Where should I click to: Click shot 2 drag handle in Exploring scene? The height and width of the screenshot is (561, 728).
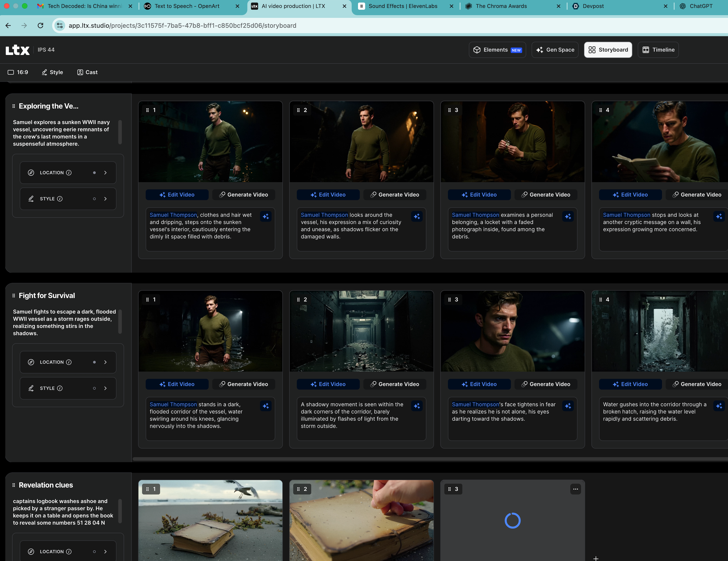coord(298,110)
